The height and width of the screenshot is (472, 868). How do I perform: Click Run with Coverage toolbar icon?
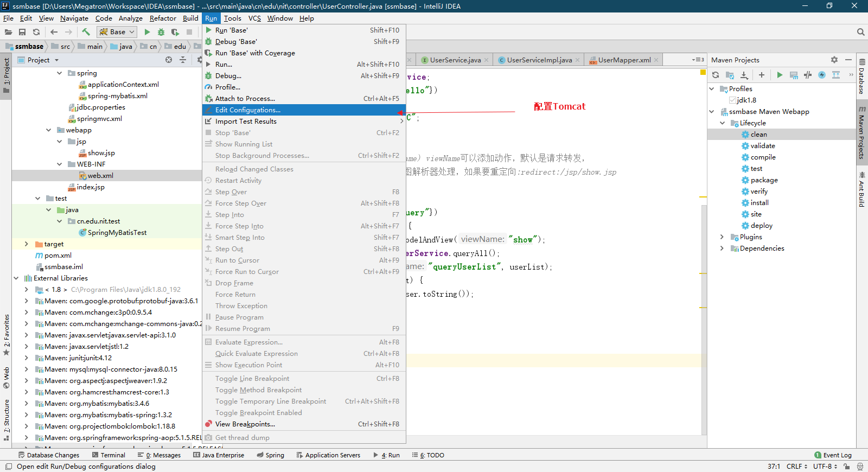click(x=175, y=32)
